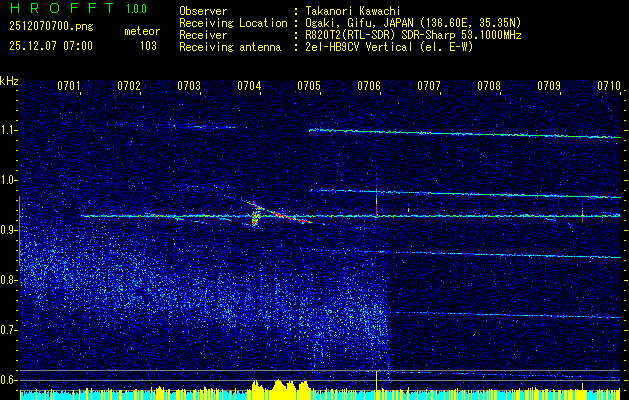Image resolution: width=629 pixels, height=400 pixels.
Task: Click the 1.0 kHz axis label
Action: [8, 180]
